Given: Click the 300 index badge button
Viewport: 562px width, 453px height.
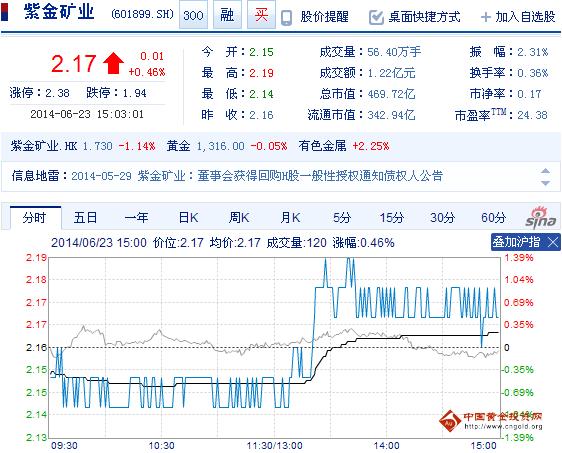Looking at the screenshot, I should pos(193,15).
